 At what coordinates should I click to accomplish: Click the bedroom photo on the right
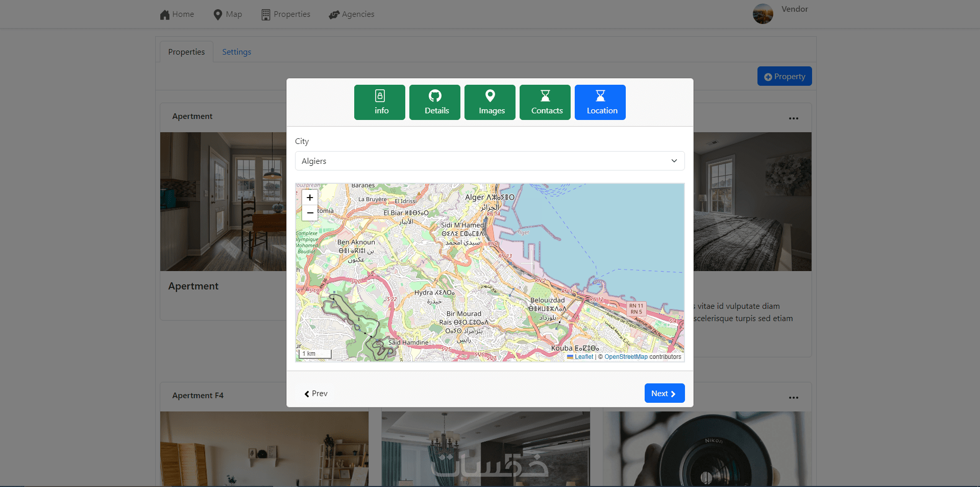pyautogui.click(x=752, y=202)
